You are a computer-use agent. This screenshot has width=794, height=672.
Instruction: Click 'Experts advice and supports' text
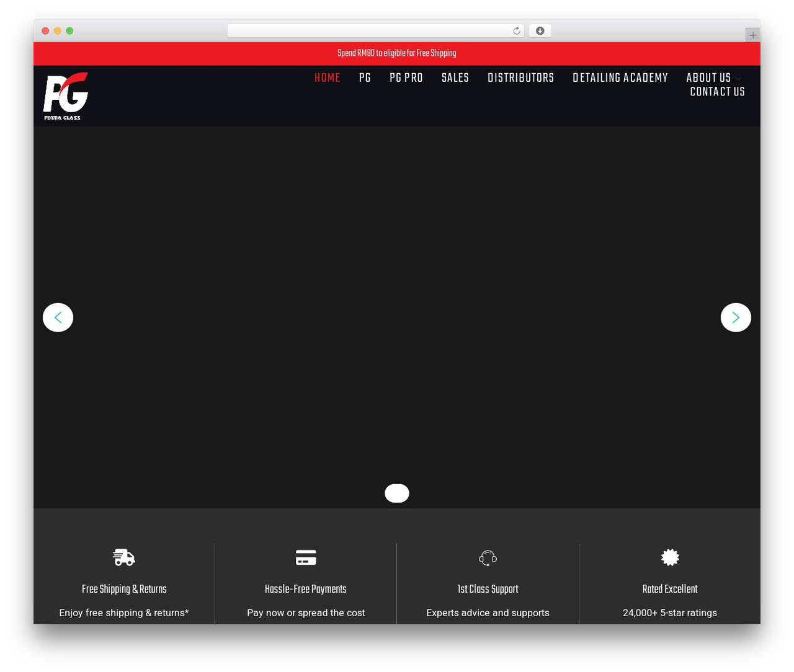pos(488,612)
